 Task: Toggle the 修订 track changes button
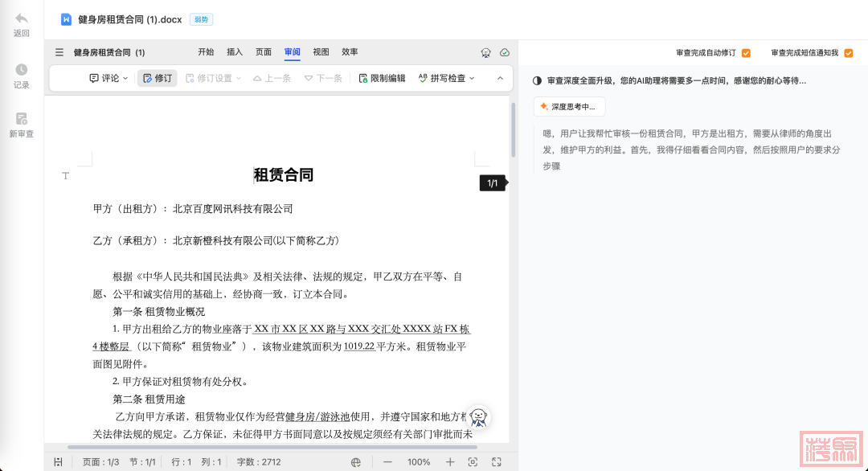157,78
